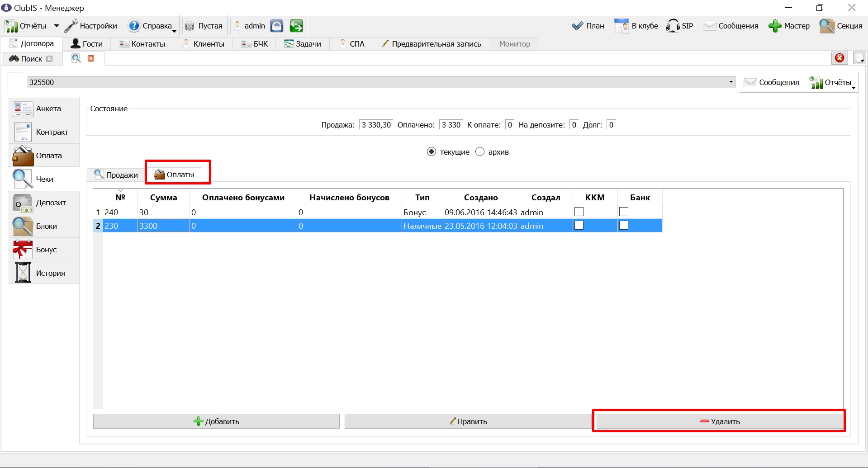Switch to БЧК tab
Screen dimensions: 868x468
tap(255, 44)
